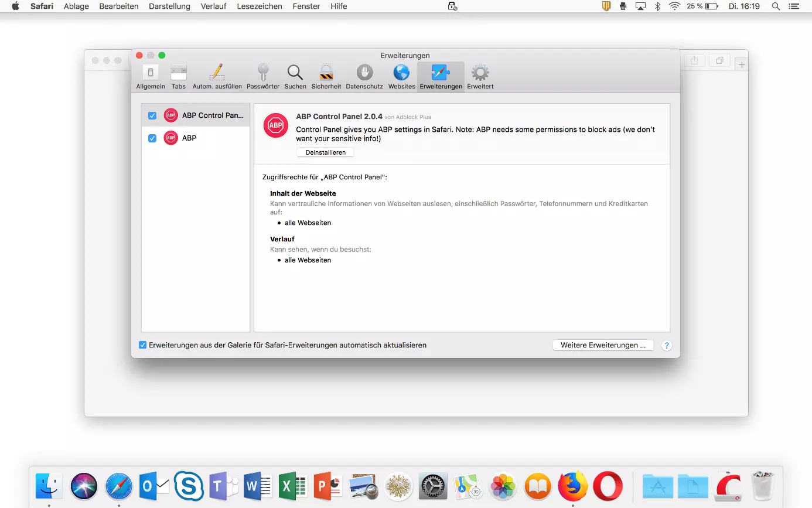The height and width of the screenshot is (508, 812).
Task: Toggle automatic extension updates checkbox
Action: pyautogui.click(x=142, y=345)
